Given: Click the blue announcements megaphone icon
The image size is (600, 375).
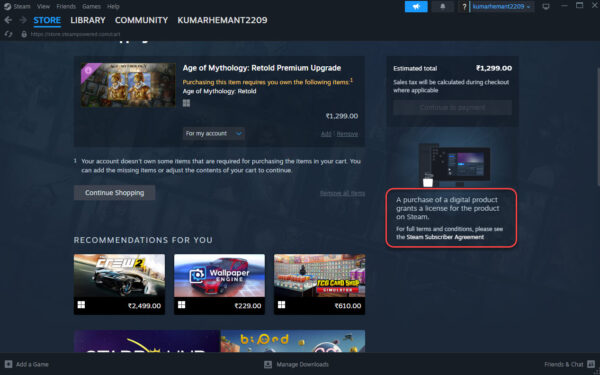Looking at the screenshot, I should point(416,7).
